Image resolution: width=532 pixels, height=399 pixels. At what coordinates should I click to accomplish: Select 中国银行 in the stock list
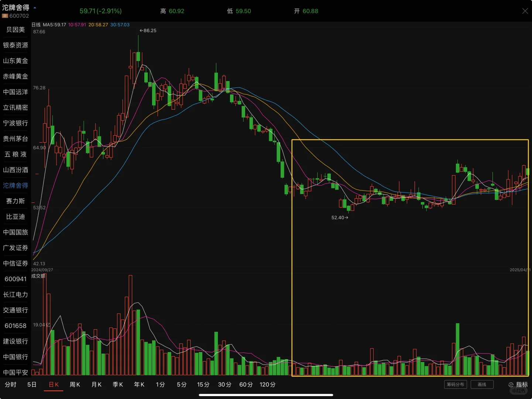16,357
